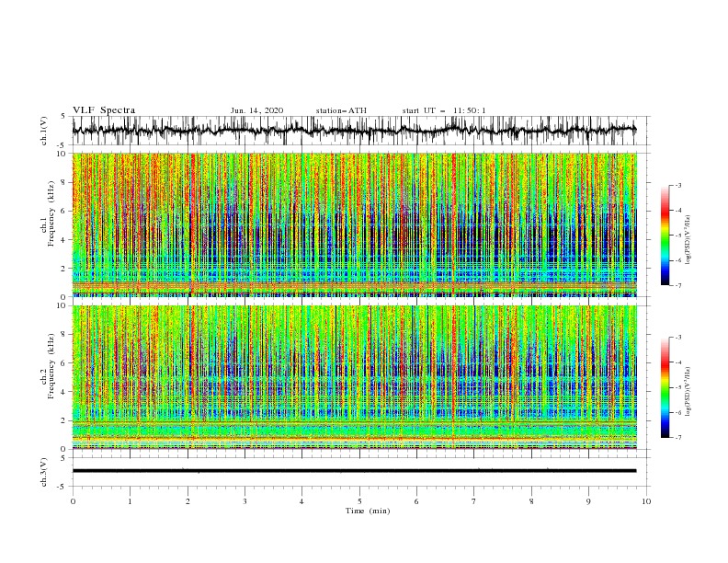Screen dimensions: 728x563
Task: Click the "-6" tick on ch.2 colorbar
Action: pos(678,412)
